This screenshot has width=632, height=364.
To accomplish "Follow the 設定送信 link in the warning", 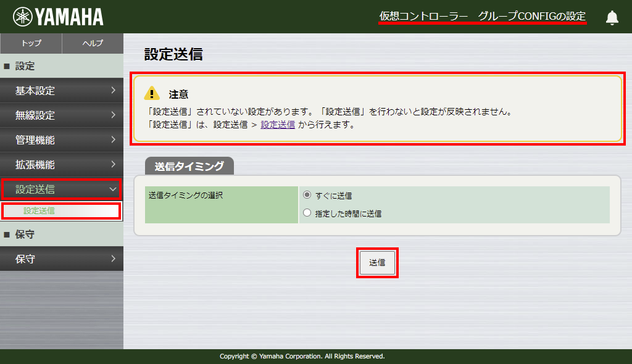I will (x=278, y=125).
